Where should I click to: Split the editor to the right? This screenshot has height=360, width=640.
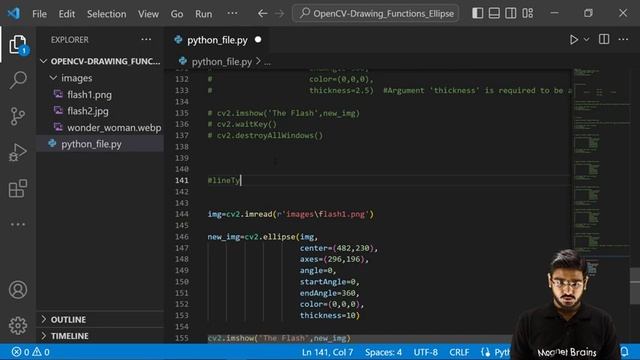tap(604, 40)
